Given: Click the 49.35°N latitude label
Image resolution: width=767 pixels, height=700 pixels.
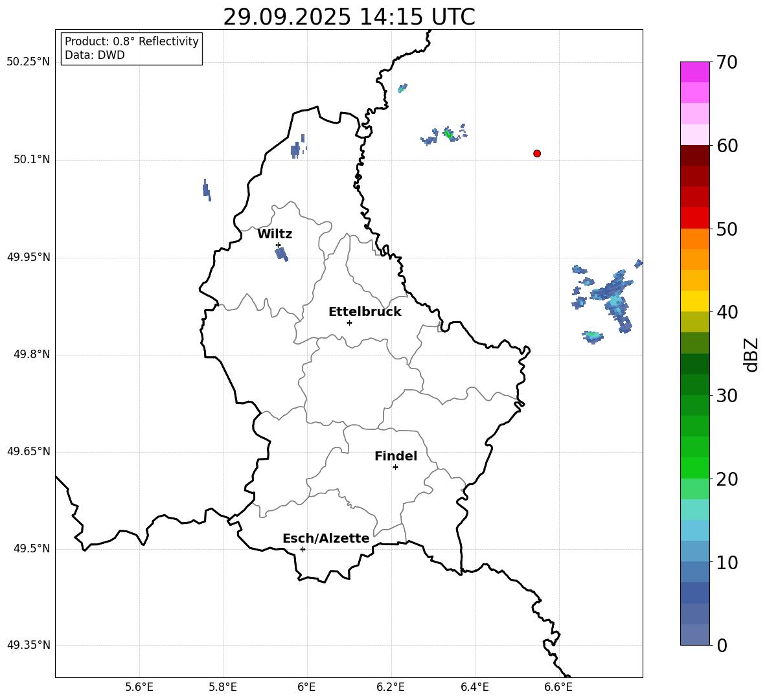Looking at the screenshot, I should click(28, 645).
